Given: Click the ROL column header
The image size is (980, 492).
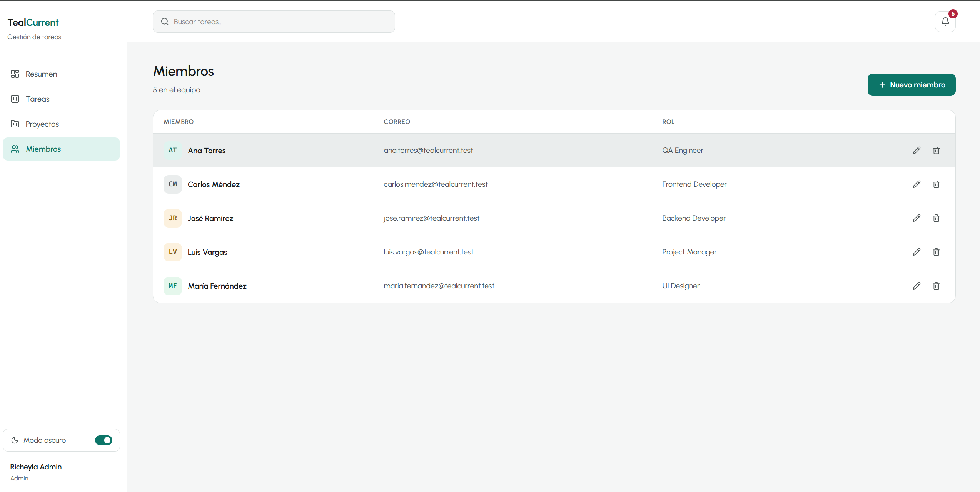Looking at the screenshot, I should (x=668, y=122).
